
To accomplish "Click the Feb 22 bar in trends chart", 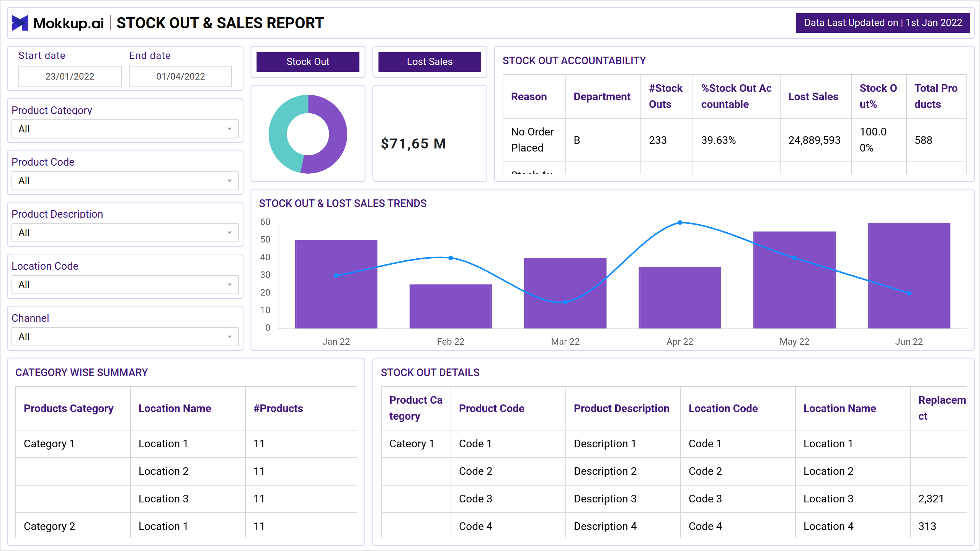I will point(451,306).
